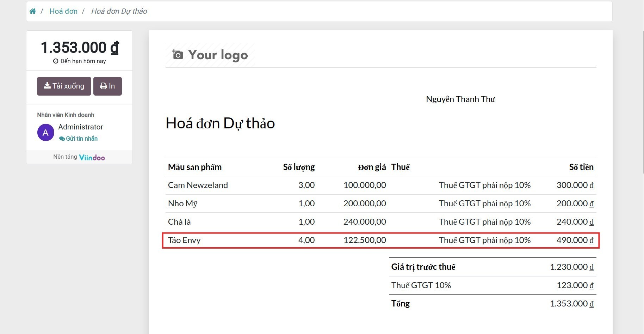Image resolution: width=644 pixels, height=334 pixels.
Task: Open the Gửi tin nhắn message link
Action: [82, 139]
